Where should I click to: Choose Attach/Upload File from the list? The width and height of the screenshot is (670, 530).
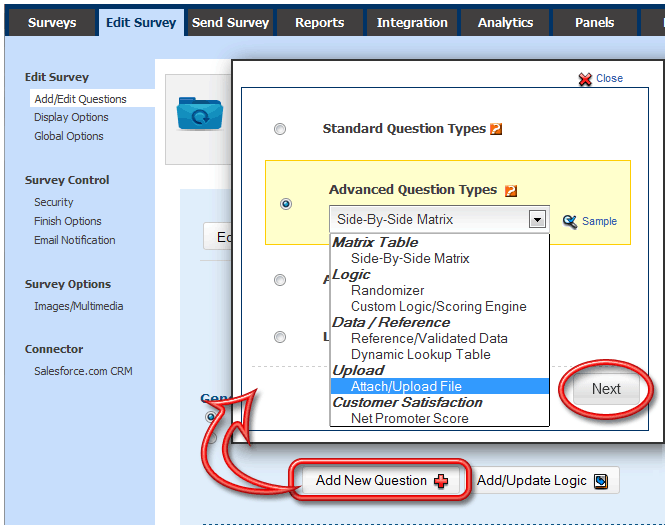406,386
